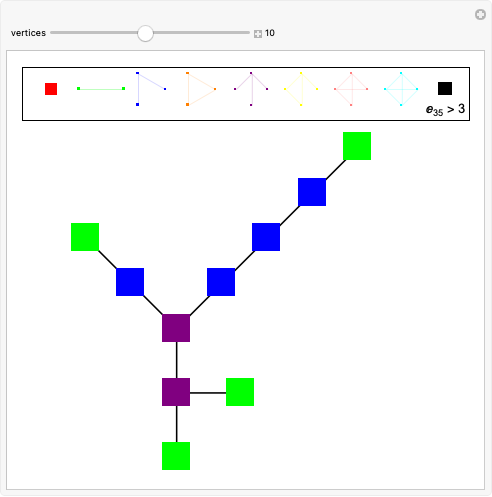Click the blue two-edge path legend graph

pyautogui.click(x=151, y=89)
